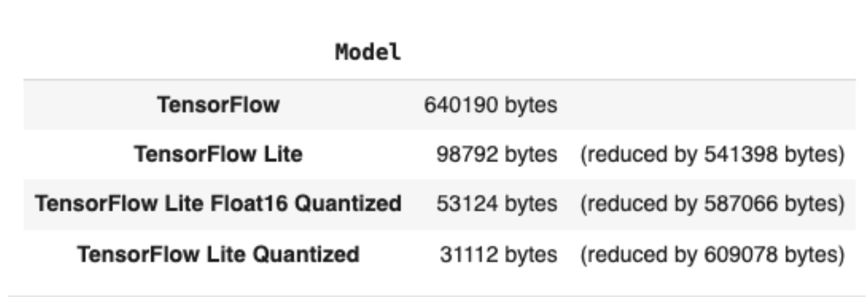868x303 pixels.
Task: Click the 640190 bytes size value
Action: (490, 106)
